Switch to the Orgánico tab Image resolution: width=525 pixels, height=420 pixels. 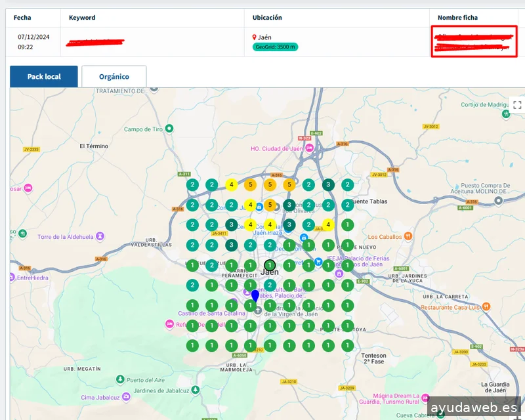[114, 76]
